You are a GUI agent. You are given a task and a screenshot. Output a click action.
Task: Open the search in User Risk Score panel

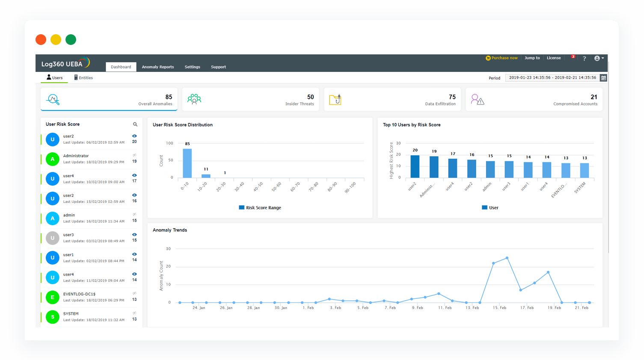click(x=135, y=124)
